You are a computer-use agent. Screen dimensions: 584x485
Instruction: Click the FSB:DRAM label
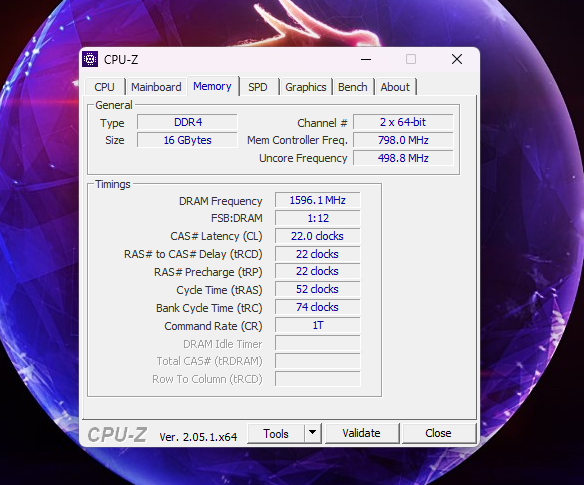(237, 218)
